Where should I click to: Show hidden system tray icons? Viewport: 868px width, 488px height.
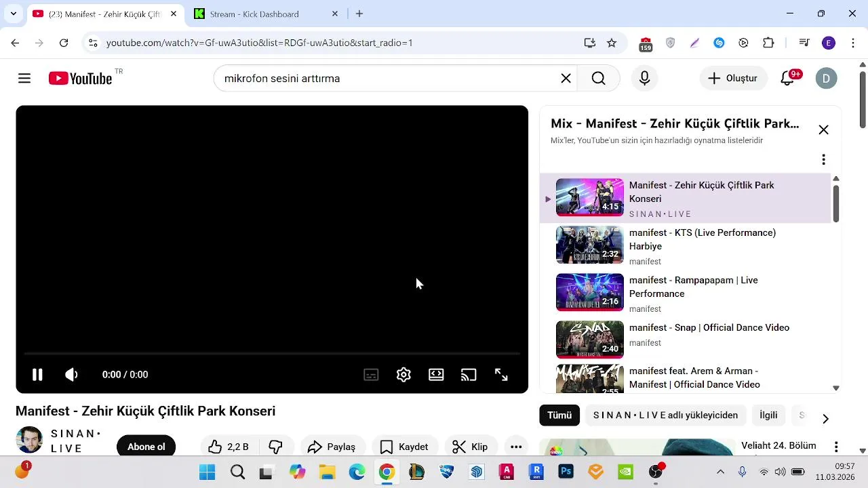coord(720,472)
